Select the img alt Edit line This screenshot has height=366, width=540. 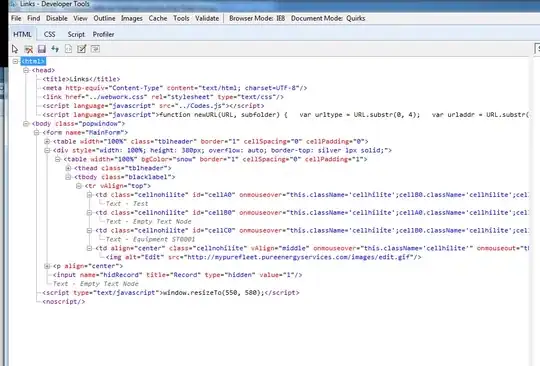(263, 257)
